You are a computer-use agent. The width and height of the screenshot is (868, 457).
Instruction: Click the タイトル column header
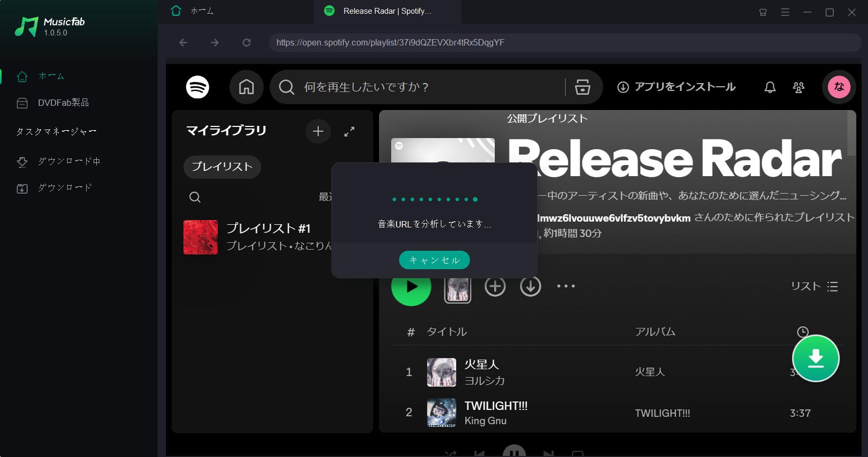447,332
